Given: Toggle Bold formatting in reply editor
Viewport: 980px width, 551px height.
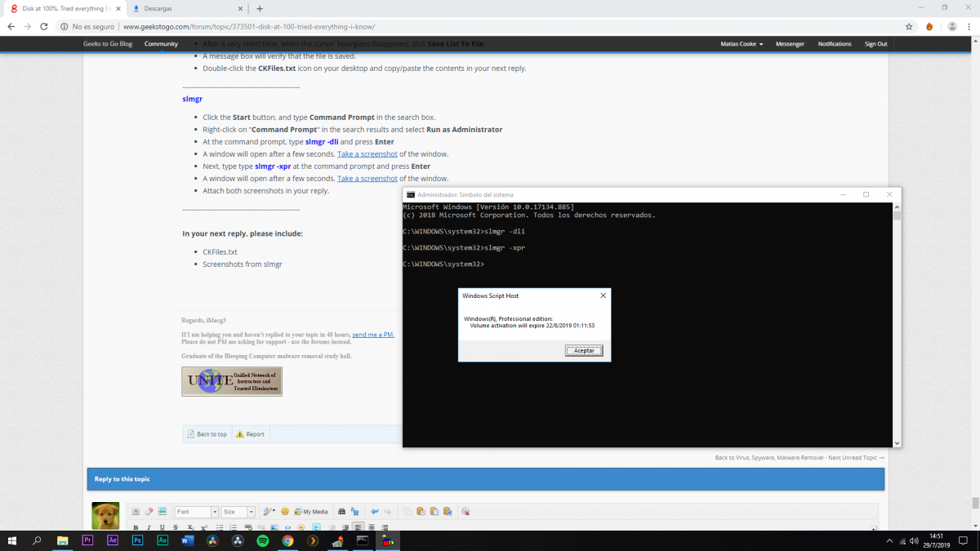Looking at the screenshot, I should tap(136, 528).
